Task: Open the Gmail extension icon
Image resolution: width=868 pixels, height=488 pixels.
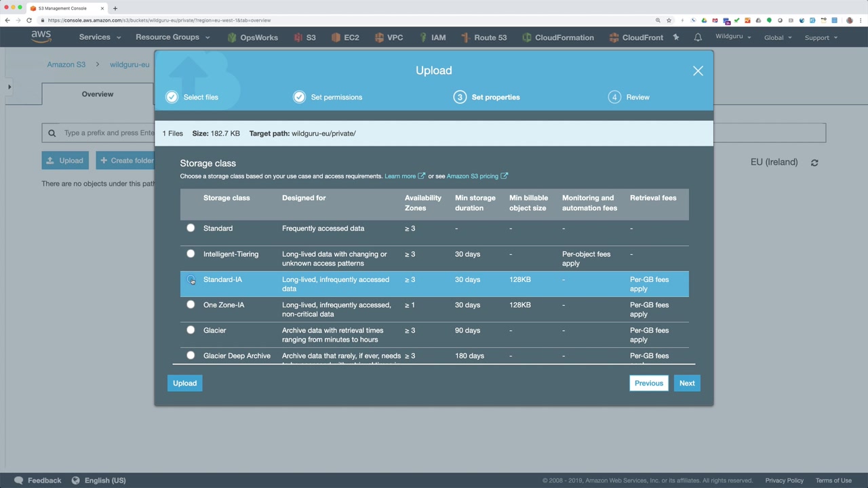Action: [715, 20]
